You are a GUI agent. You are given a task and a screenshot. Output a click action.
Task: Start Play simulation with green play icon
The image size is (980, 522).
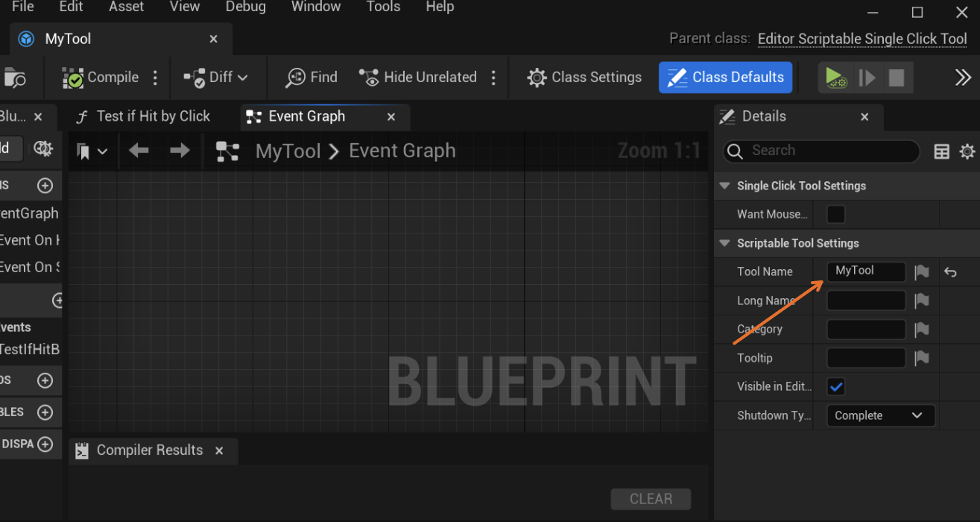835,78
